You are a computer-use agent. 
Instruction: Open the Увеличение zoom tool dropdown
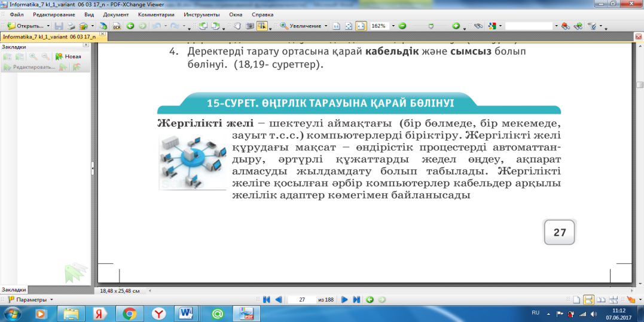(326, 26)
